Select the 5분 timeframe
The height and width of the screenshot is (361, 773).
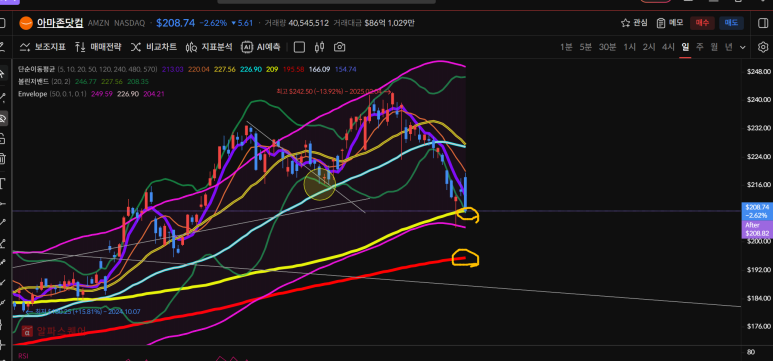tap(585, 47)
